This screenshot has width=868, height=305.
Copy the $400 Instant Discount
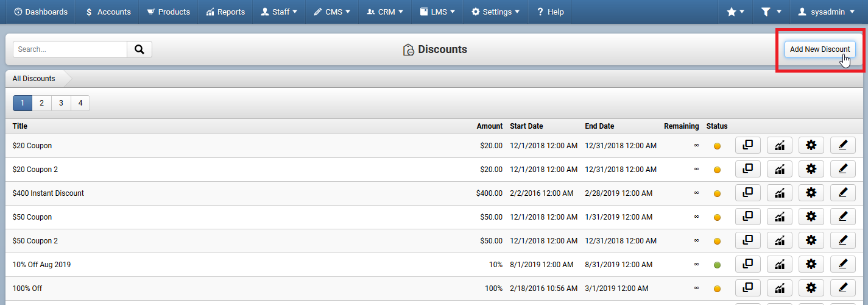pos(748,193)
